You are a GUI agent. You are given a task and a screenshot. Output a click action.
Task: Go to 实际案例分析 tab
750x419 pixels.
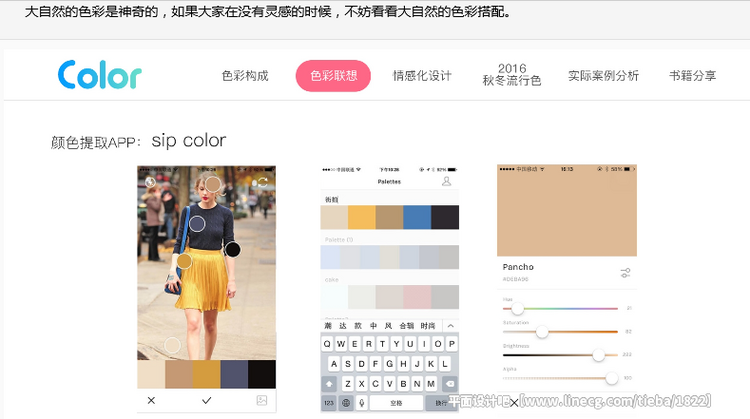603,76
